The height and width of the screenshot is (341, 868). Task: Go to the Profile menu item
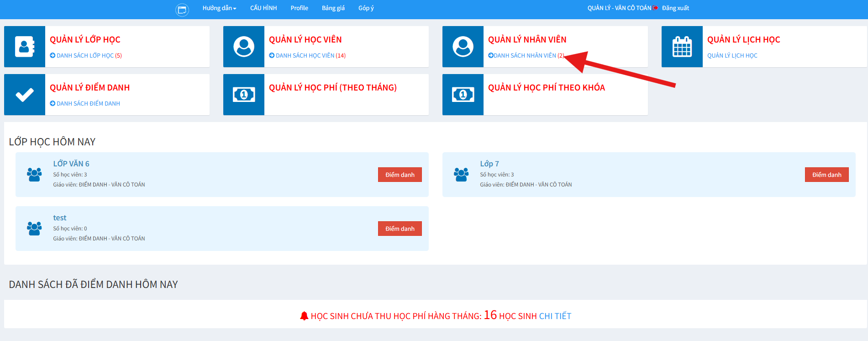click(x=299, y=8)
